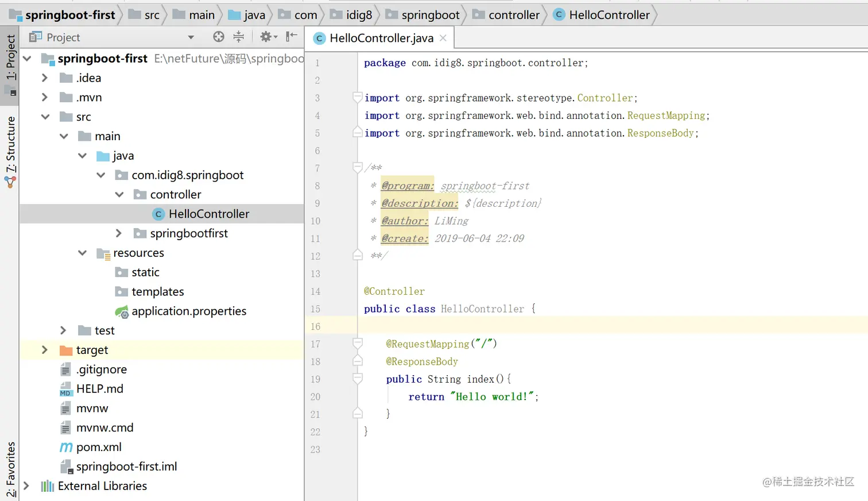Screen dimensions: 868x501
Task: Select the HelloController.java editor tab
Action: 379,38
